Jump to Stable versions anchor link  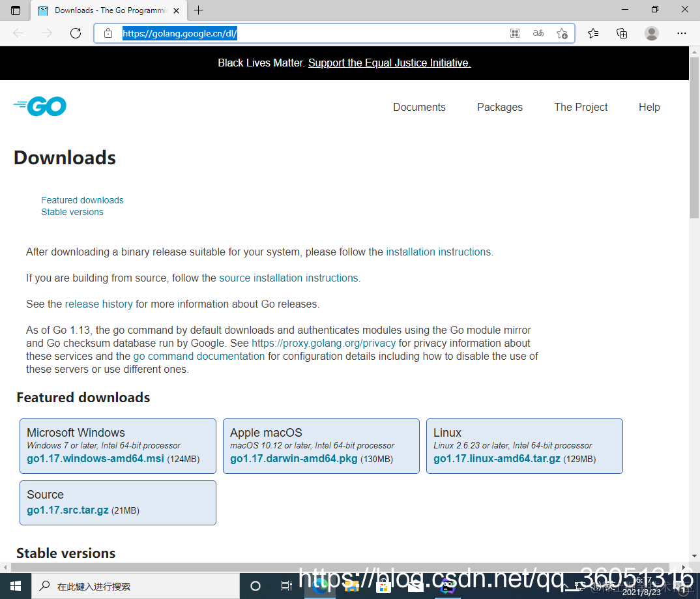pyautogui.click(x=72, y=212)
